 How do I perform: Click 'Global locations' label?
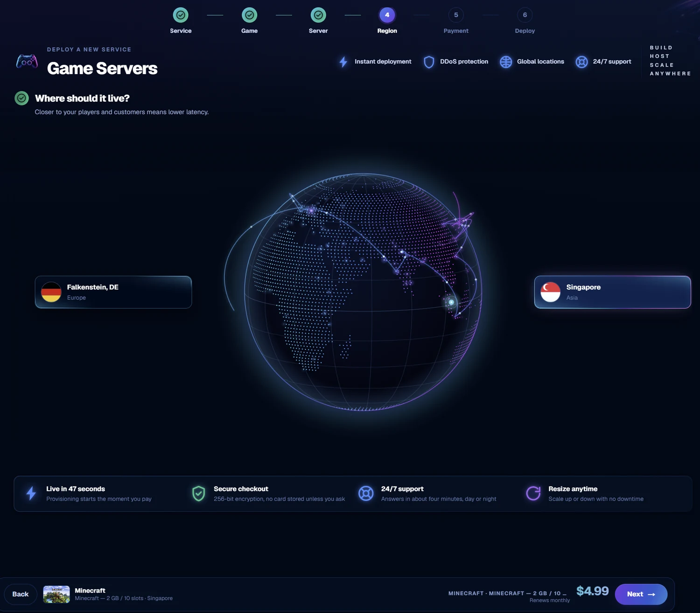tap(540, 62)
